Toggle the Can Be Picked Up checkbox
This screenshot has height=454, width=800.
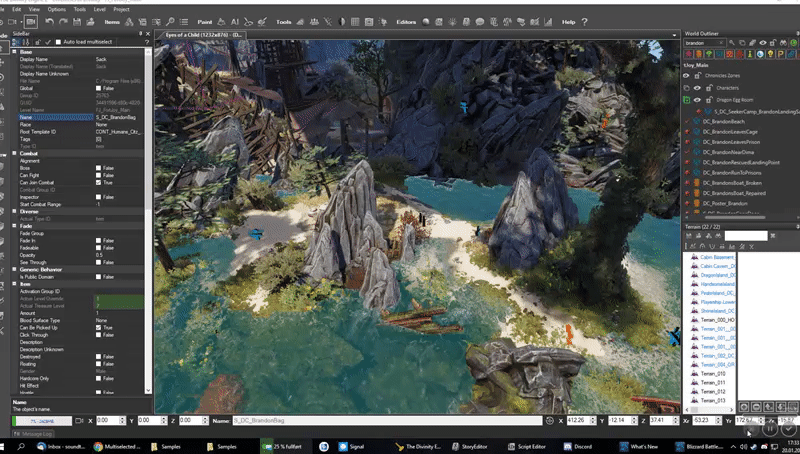[98, 327]
